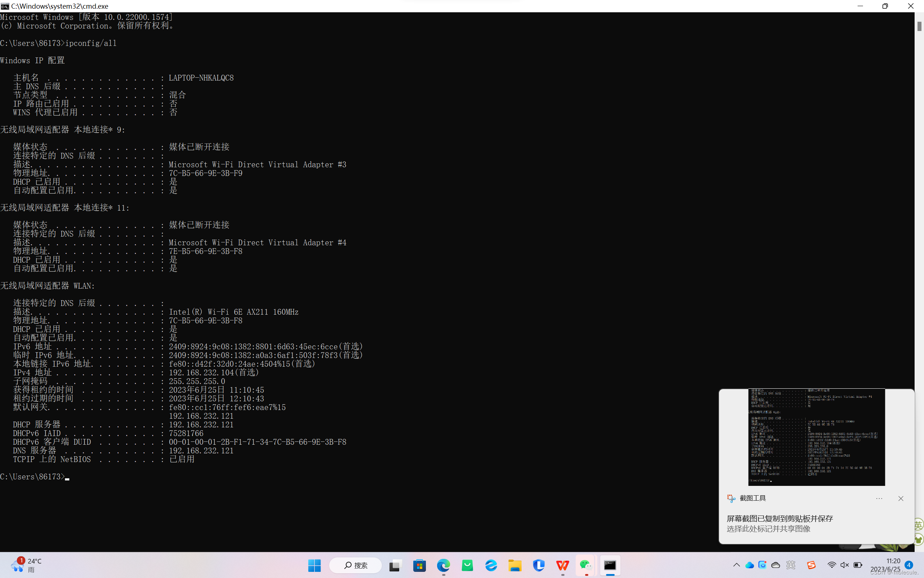Click the DHCPv6 DUID value line
This screenshot has height=578, width=924.
pos(258,442)
